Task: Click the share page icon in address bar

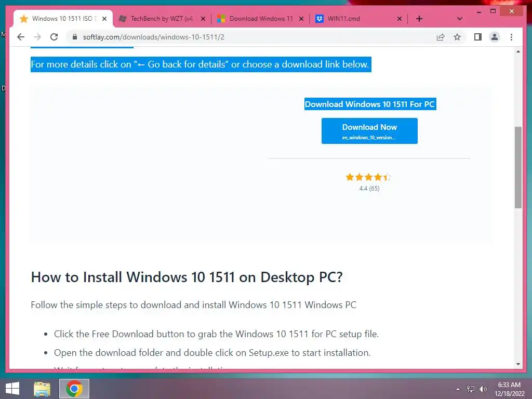Action: point(441,37)
